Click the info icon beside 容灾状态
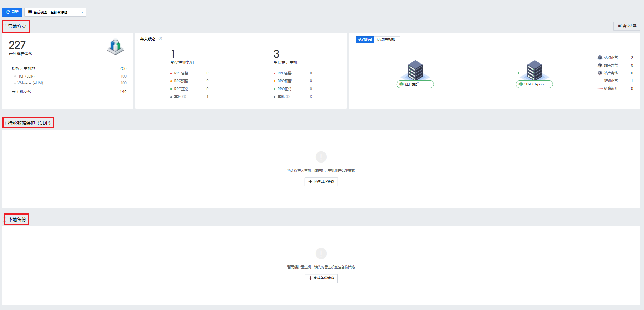644x310 pixels. point(160,39)
